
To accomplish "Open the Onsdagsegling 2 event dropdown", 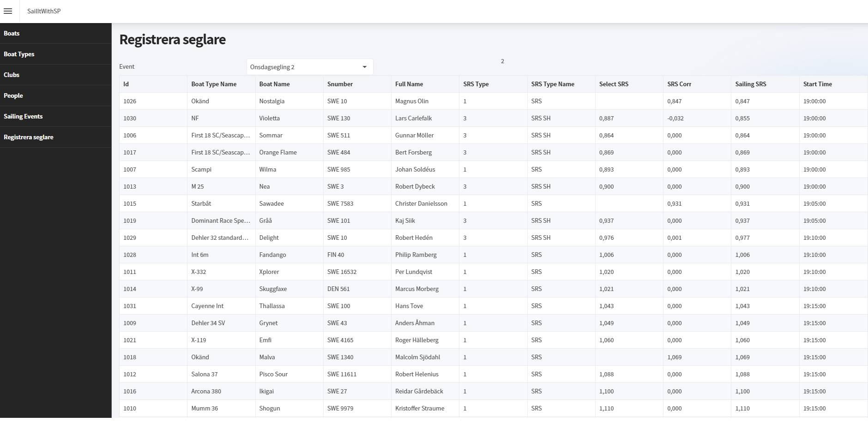I will pos(310,67).
